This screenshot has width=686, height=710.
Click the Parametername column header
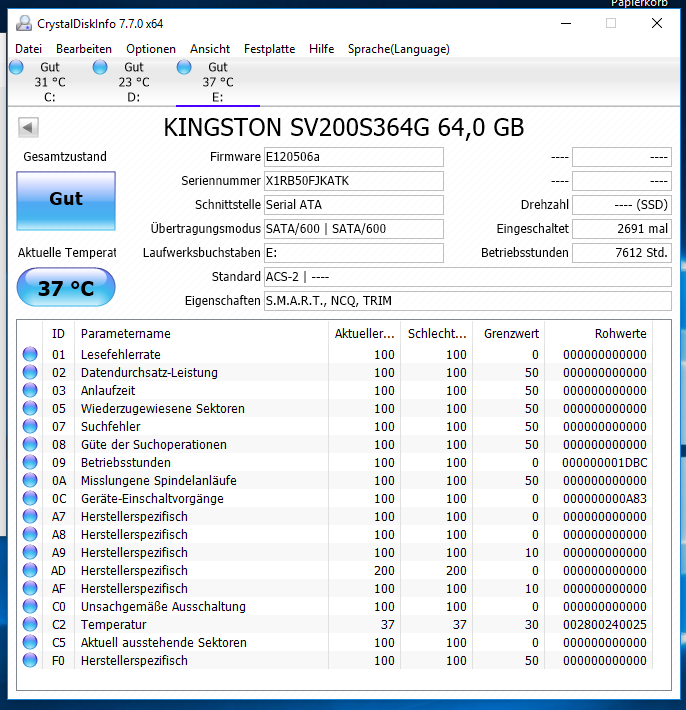click(x=201, y=334)
